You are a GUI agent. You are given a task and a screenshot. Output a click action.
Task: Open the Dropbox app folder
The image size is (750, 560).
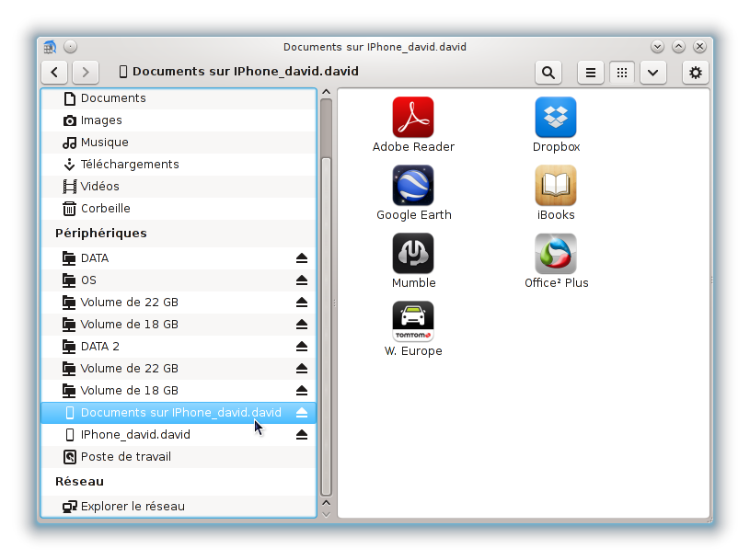[x=556, y=125]
